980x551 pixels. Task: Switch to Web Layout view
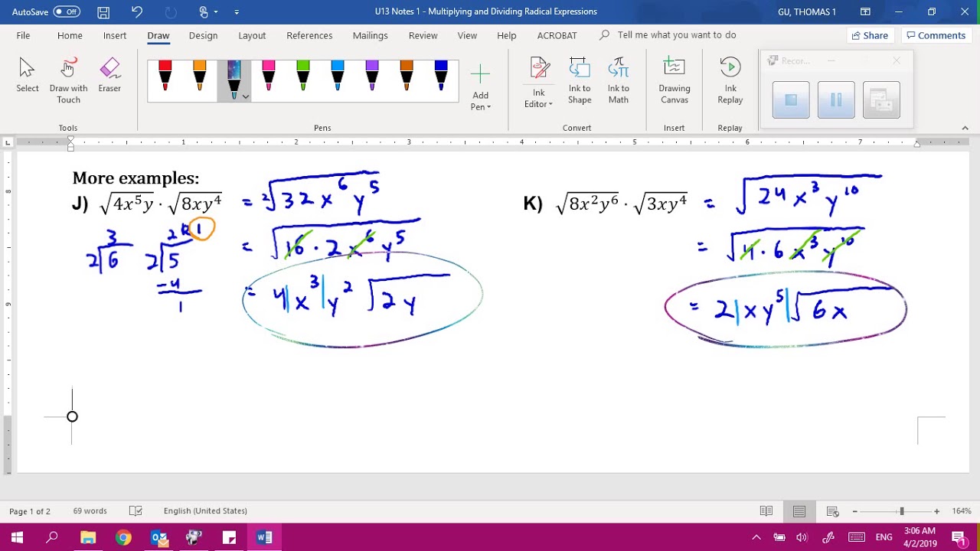tap(832, 511)
